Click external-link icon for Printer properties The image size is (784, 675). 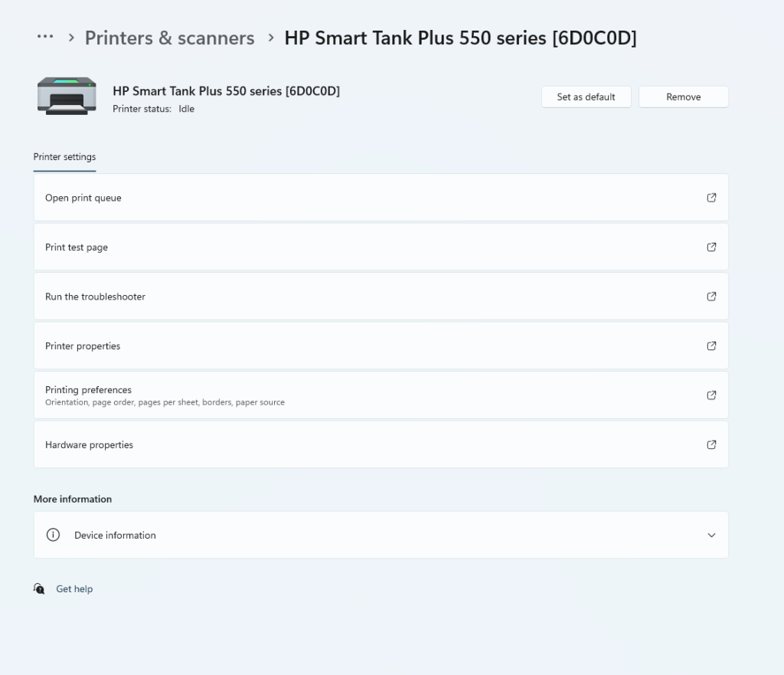click(711, 346)
